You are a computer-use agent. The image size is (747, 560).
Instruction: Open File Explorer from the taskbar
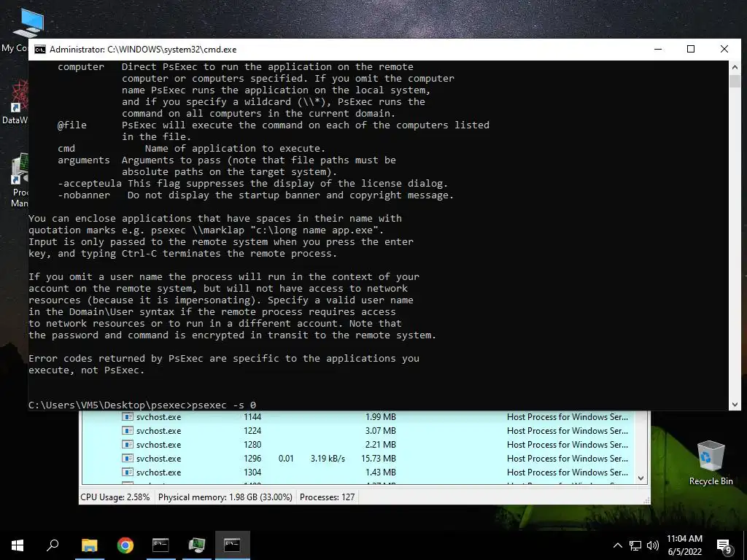pyautogui.click(x=89, y=545)
